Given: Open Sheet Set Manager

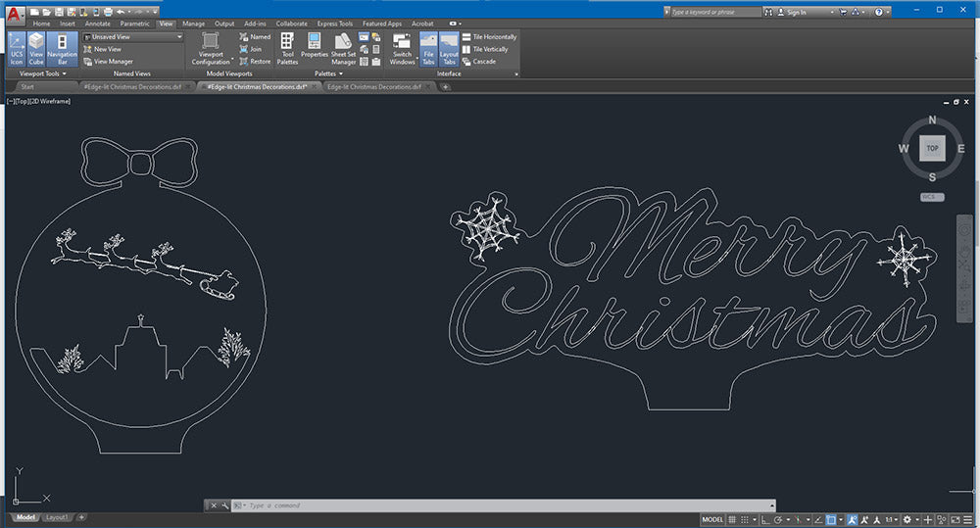Looking at the screenshot, I should click(x=343, y=49).
